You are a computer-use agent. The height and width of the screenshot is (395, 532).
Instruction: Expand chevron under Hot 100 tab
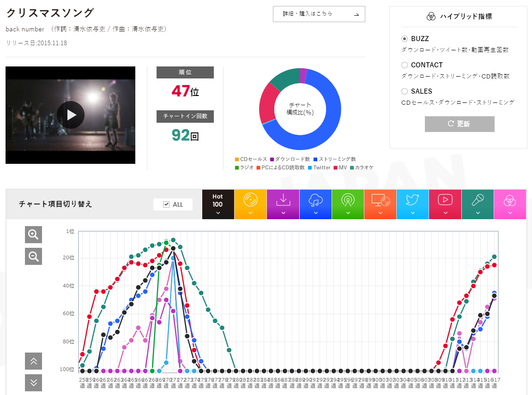coord(218,213)
